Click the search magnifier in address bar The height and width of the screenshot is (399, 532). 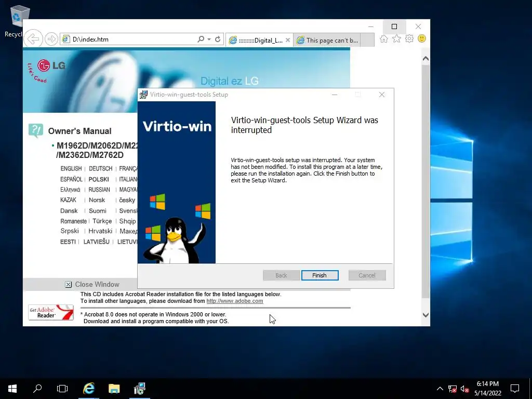(201, 39)
